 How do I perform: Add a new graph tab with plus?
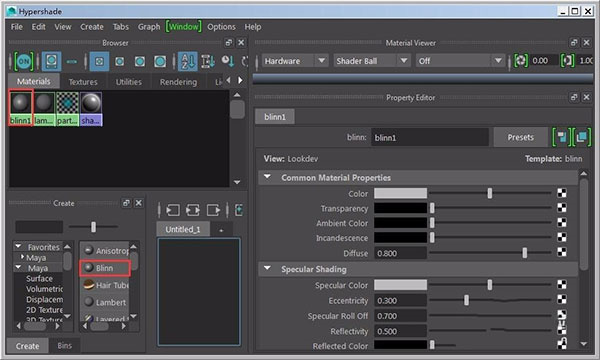coord(221,230)
